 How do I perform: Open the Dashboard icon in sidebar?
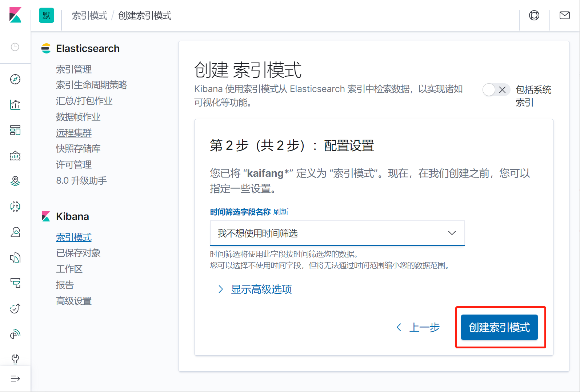point(15,130)
